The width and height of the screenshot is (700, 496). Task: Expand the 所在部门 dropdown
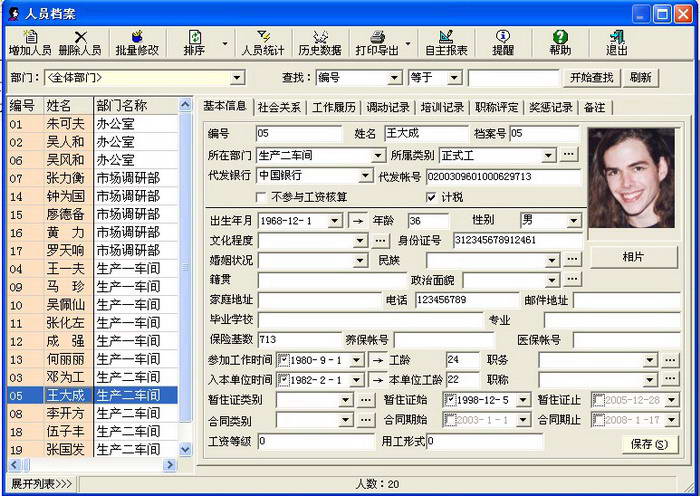(x=378, y=155)
